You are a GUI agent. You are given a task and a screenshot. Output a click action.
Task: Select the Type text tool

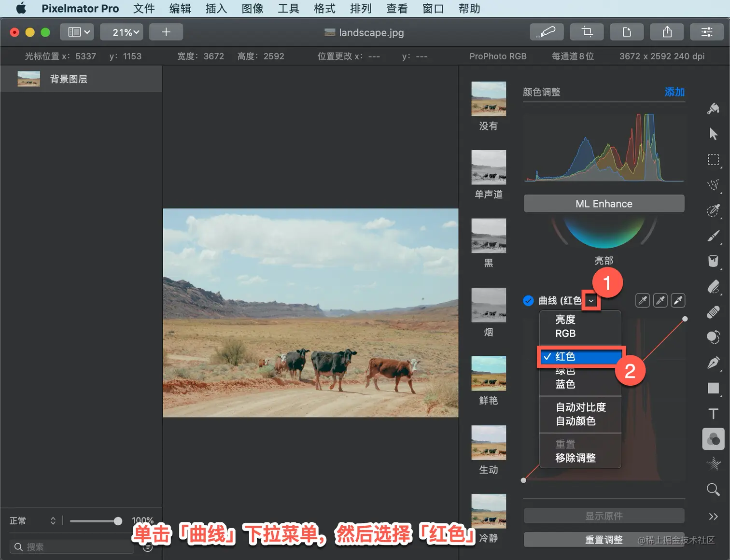pyautogui.click(x=713, y=414)
